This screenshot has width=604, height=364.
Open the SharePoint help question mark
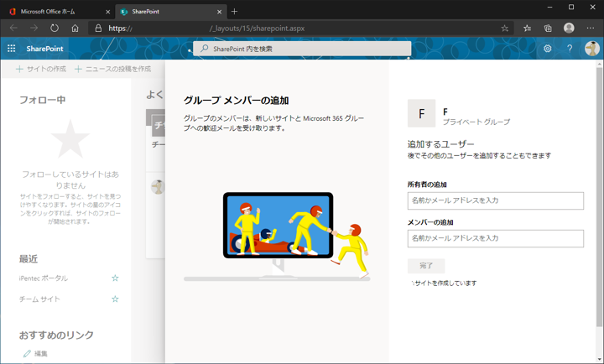point(570,49)
